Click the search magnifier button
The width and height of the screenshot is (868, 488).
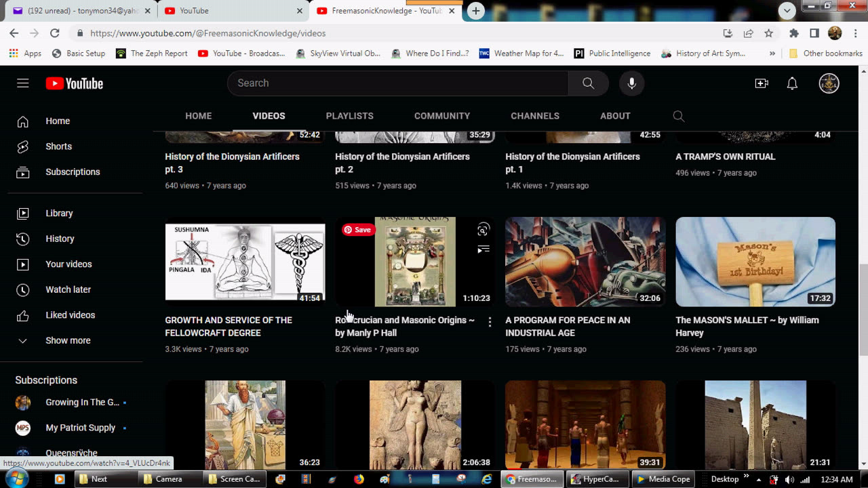click(588, 83)
